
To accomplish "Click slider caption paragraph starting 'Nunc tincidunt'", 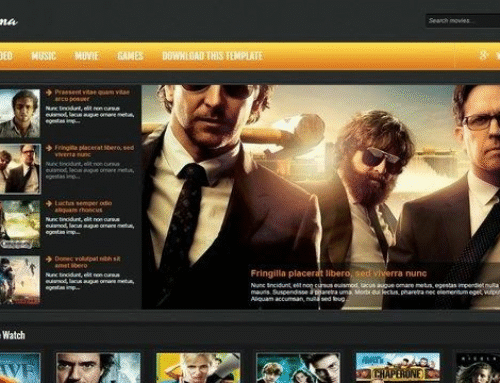I will point(375,292).
